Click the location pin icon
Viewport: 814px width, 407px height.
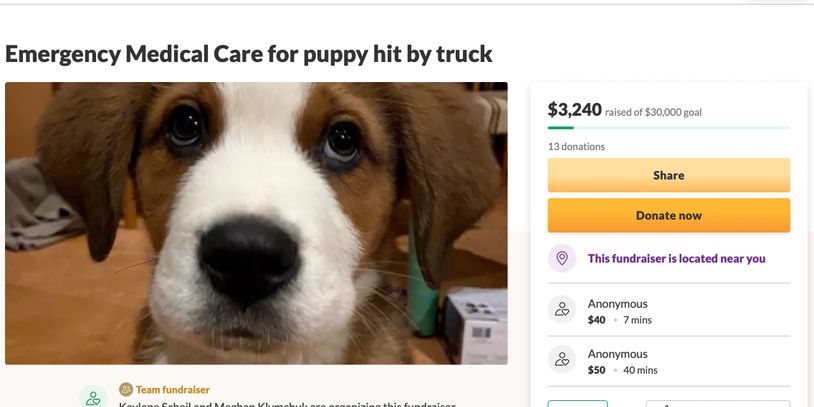(x=562, y=258)
